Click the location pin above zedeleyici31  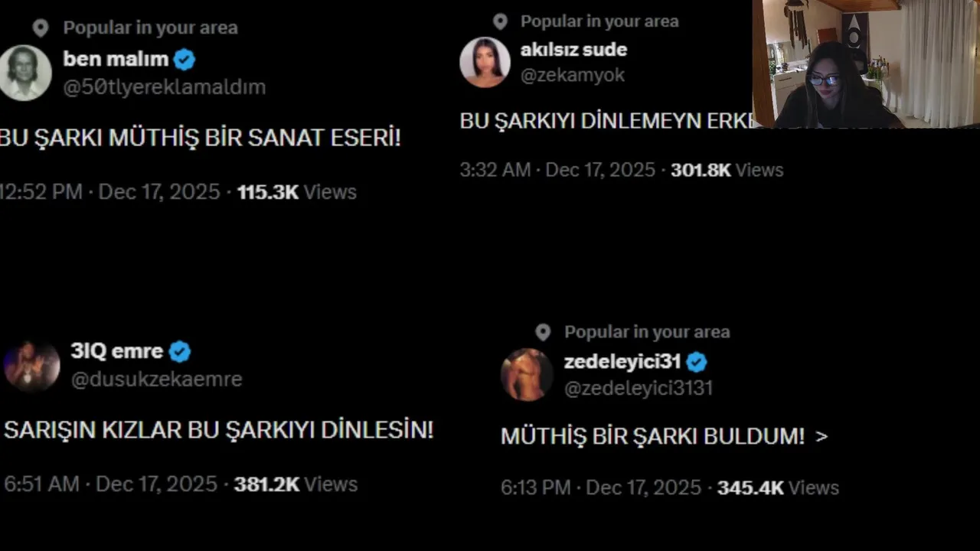coord(543,332)
